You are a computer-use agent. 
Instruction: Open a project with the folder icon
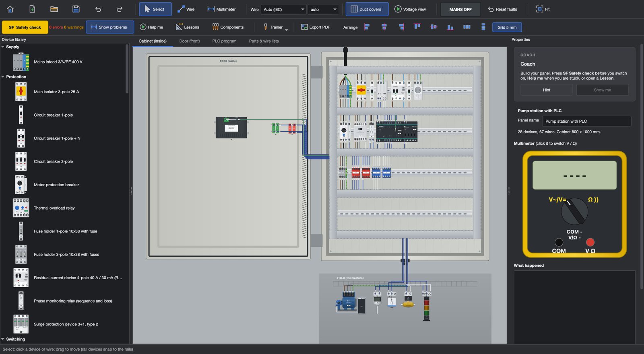tap(54, 9)
